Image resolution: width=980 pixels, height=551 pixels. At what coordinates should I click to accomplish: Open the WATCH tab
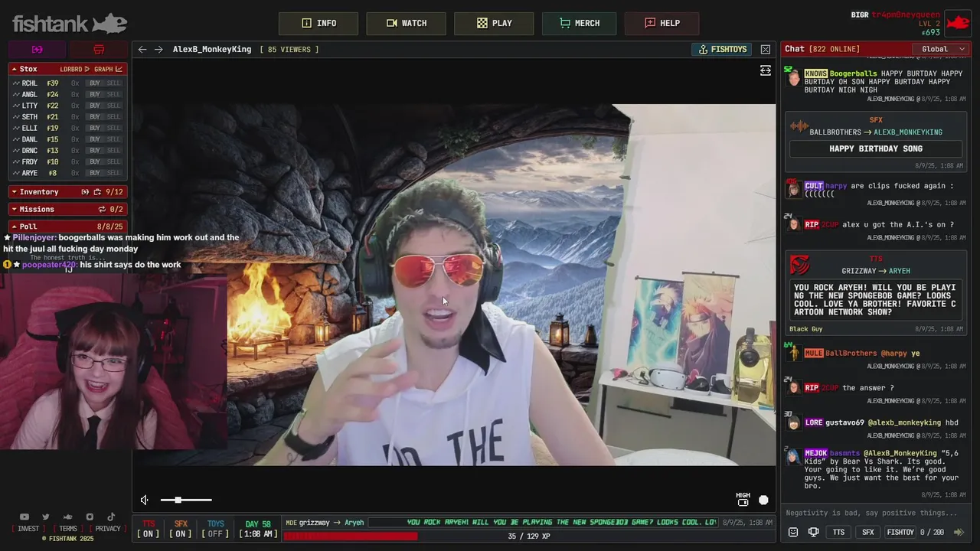click(406, 23)
